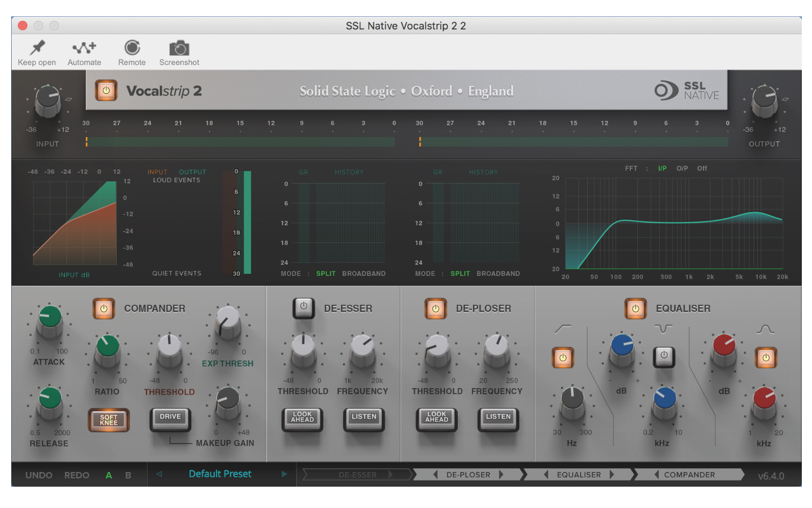Click the Input gain knob

pyautogui.click(x=48, y=100)
